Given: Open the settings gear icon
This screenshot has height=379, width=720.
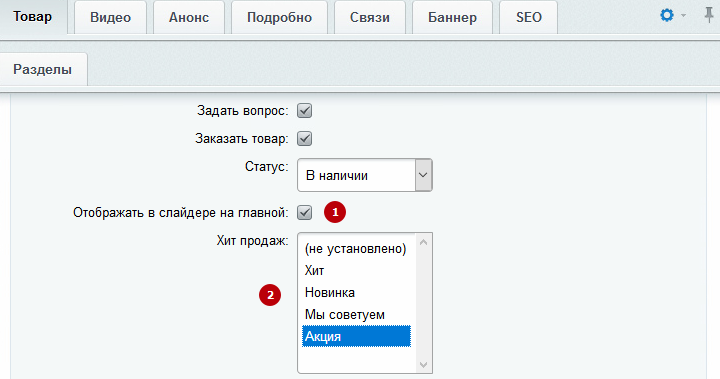Looking at the screenshot, I should pos(667,16).
